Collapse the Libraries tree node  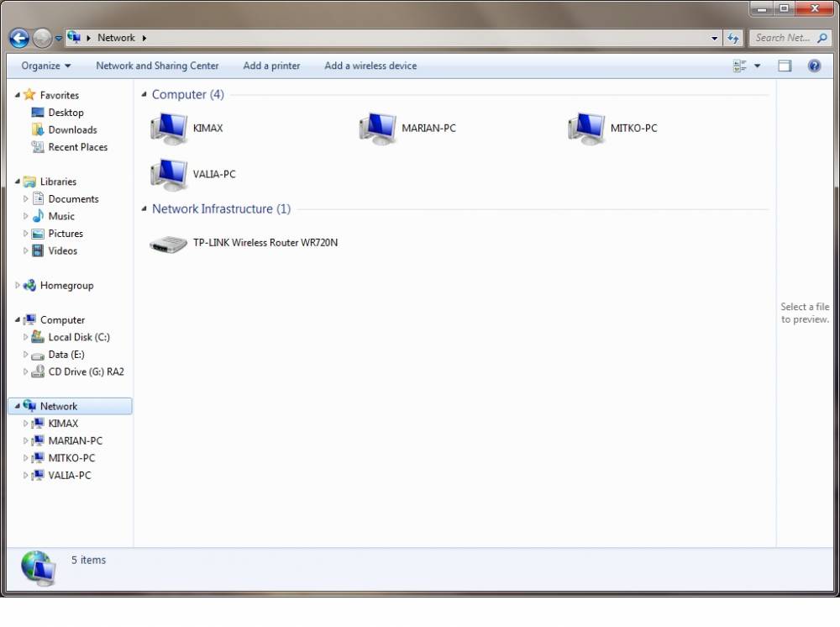17,182
